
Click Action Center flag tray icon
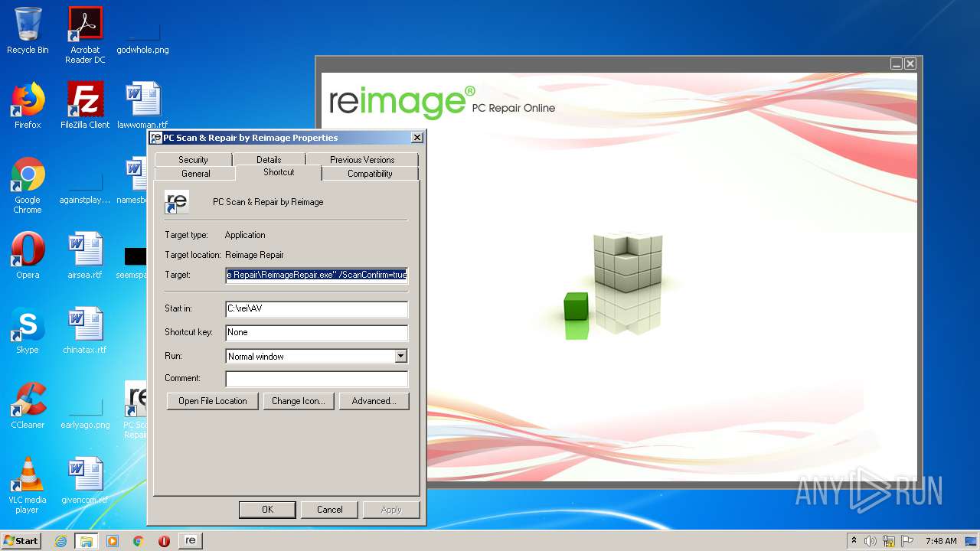tap(906, 541)
